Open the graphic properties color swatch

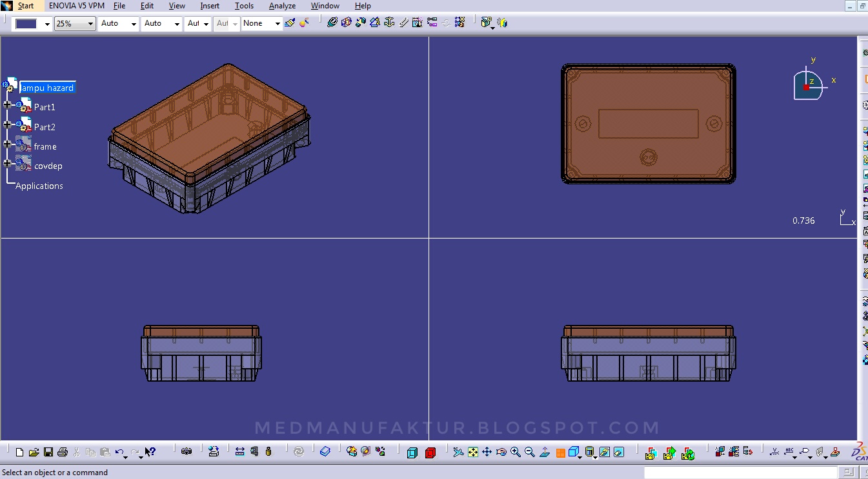coord(27,23)
